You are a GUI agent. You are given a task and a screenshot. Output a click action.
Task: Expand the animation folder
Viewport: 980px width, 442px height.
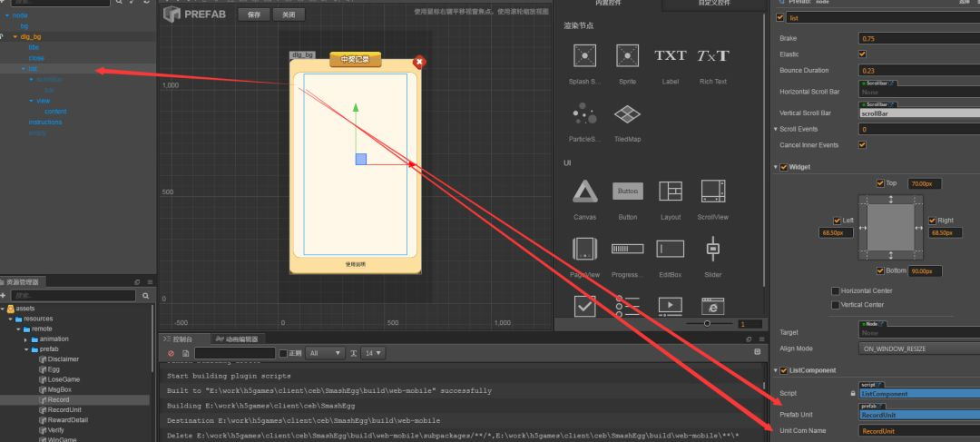click(x=26, y=339)
